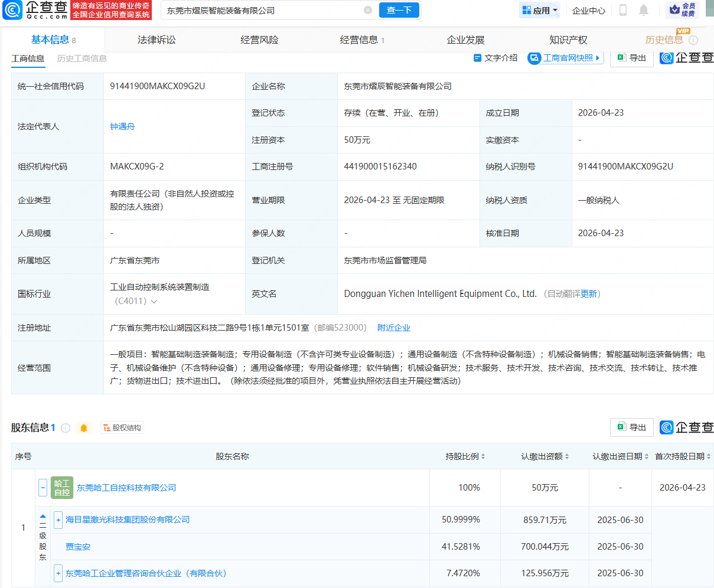Open the 应用 dropdown menu

540,10
